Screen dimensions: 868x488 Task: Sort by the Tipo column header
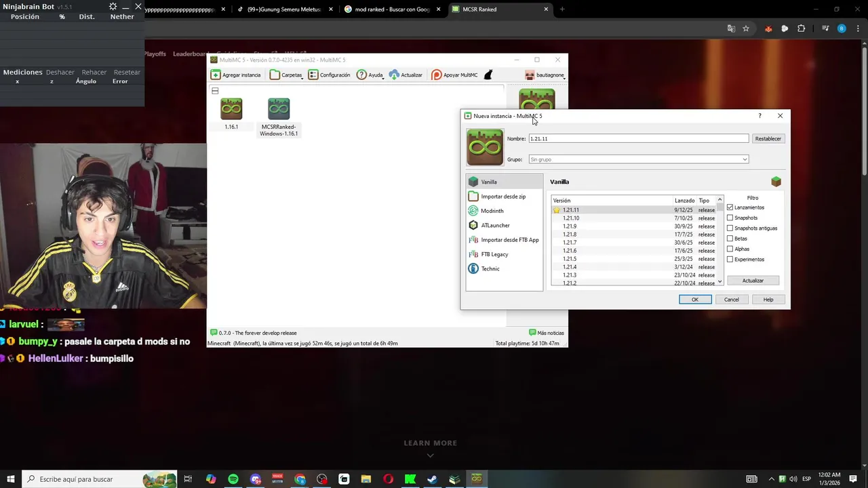click(706, 201)
